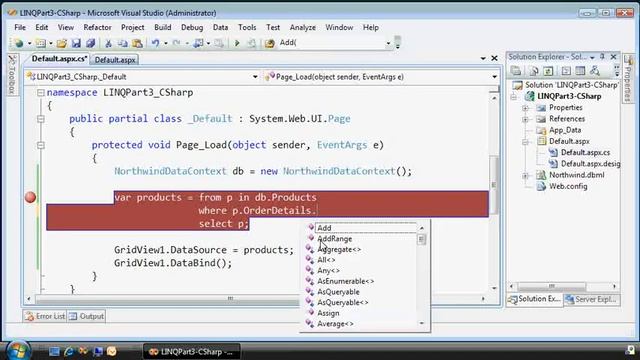The width and height of the screenshot is (640, 360).
Task: Collapse the namespace LINQPart3_CSharp region
Action: coord(40,93)
